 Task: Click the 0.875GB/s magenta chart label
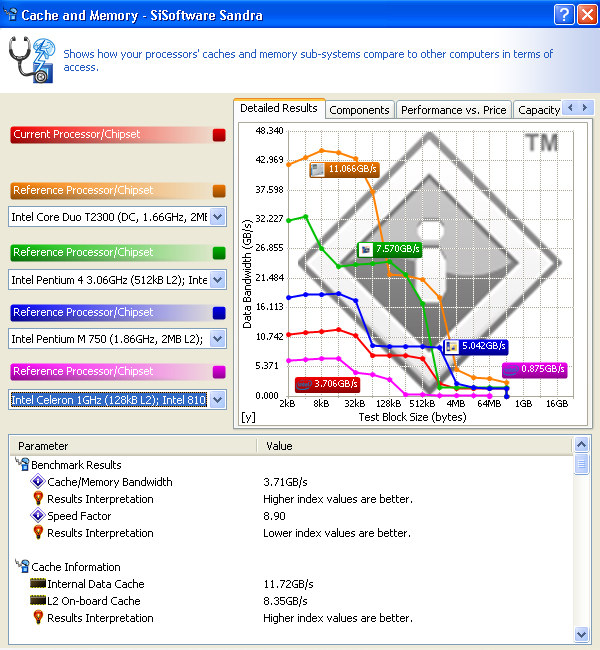(x=534, y=369)
